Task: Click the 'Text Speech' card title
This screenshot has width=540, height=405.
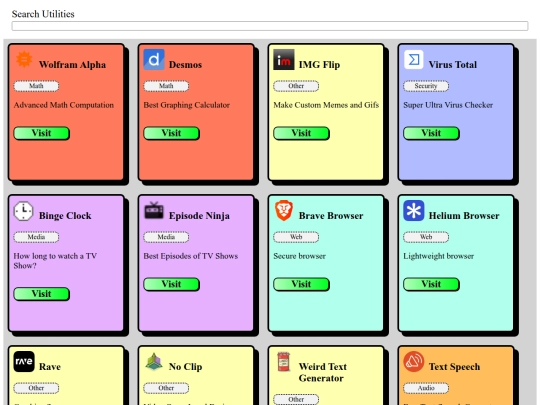Action: click(x=454, y=367)
